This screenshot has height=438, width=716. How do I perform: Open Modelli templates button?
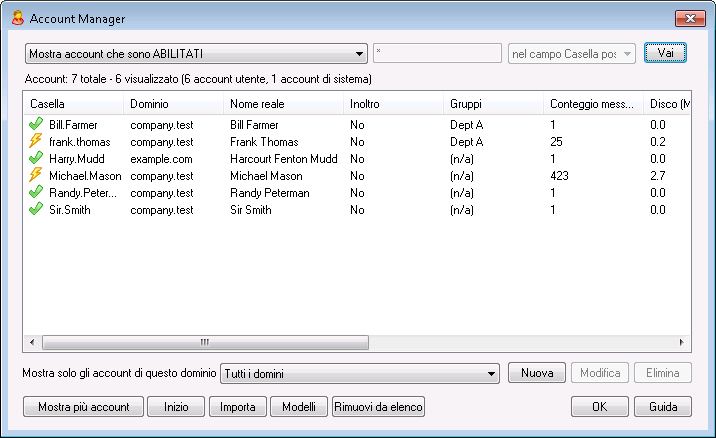[x=299, y=406]
